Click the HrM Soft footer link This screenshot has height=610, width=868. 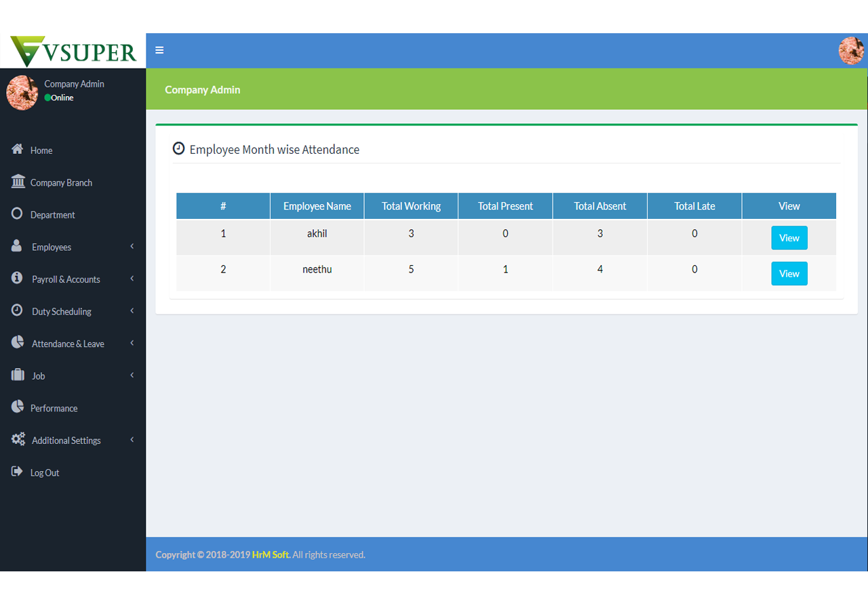pos(271,554)
